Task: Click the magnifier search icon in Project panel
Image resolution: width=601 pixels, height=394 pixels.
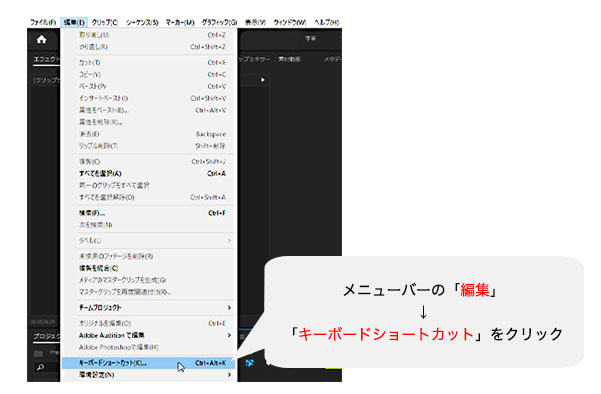Action: [40, 367]
